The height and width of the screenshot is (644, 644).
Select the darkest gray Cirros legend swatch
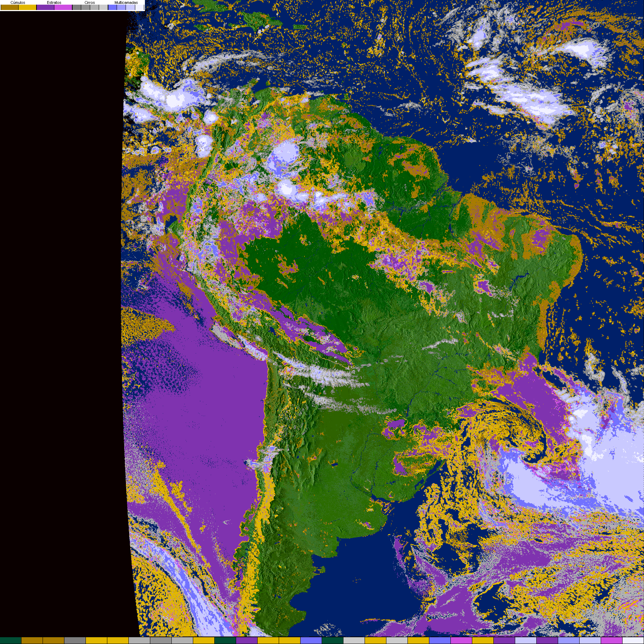tap(77, 7)
